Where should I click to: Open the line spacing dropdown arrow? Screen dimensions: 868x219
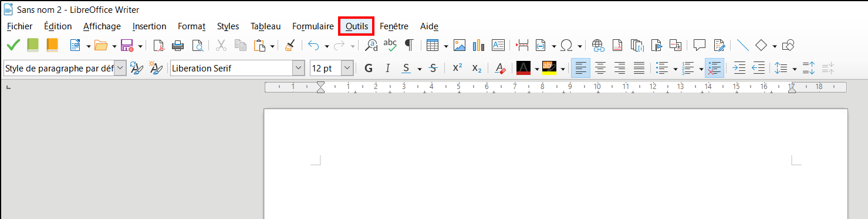794,69
